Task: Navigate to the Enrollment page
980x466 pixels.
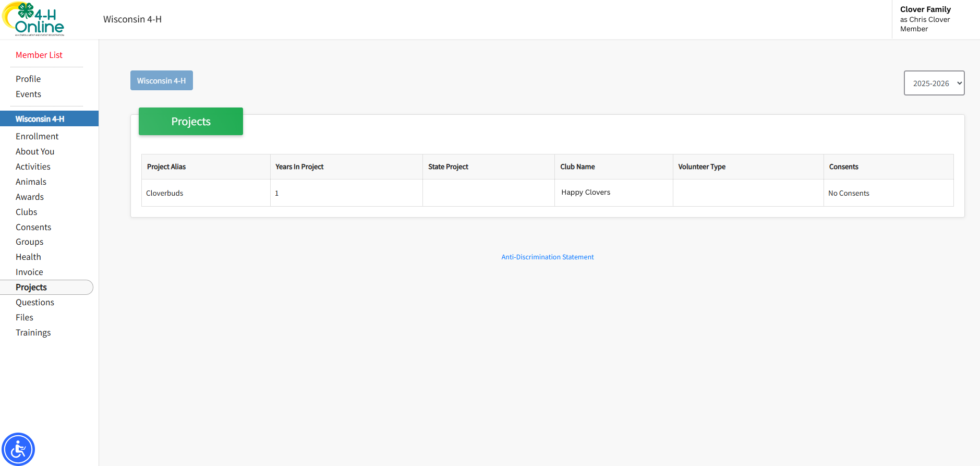Action: [x=37, y=136]
